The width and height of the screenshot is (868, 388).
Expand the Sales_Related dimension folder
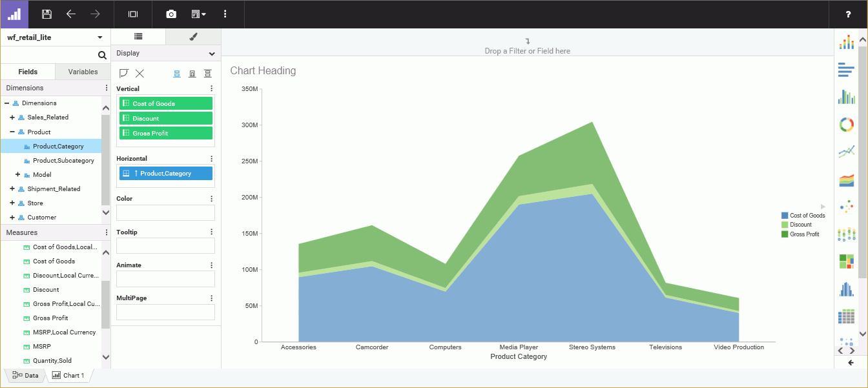pos(12,117)
